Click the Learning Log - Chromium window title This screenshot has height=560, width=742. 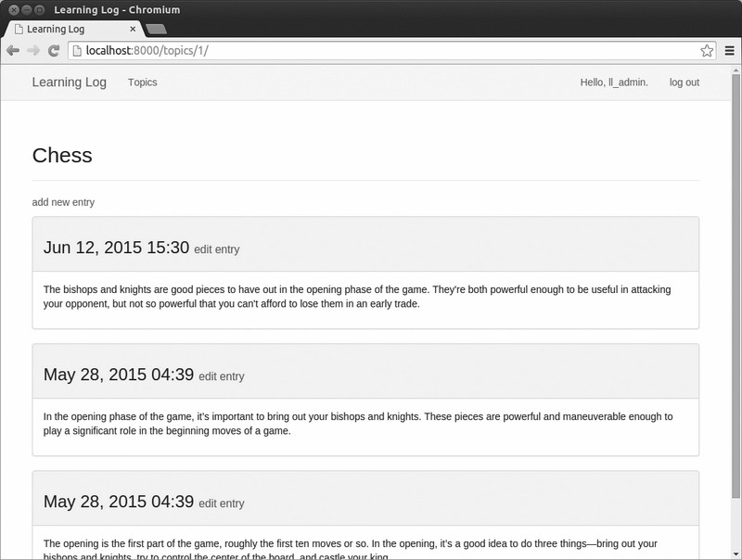click(117, 9)
